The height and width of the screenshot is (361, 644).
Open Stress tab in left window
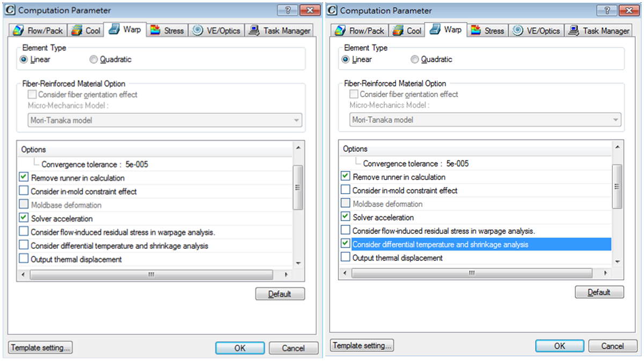coord(167,31)
